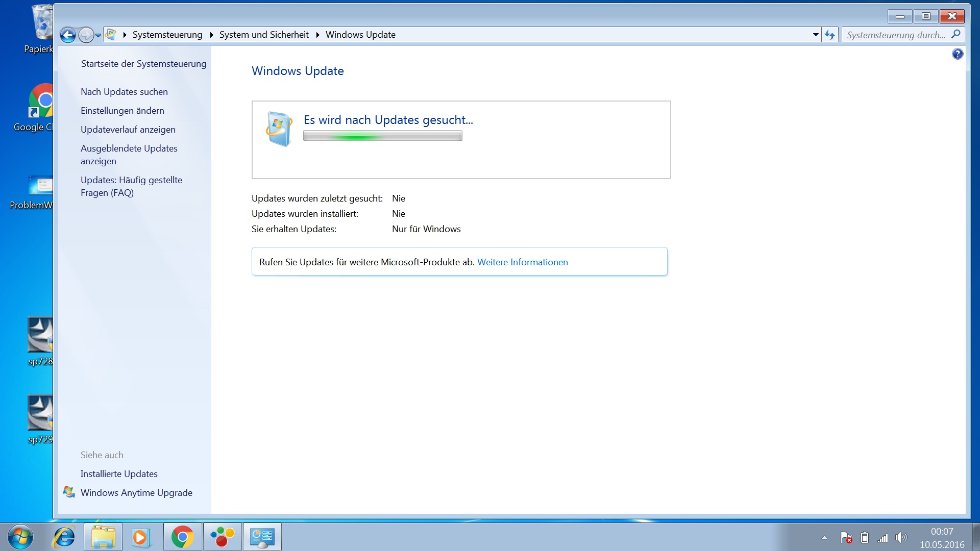The height and width of the screenshot is (551, 980).
Task: Open Google Chrome from taskbar
Action: tap(182, 537)
